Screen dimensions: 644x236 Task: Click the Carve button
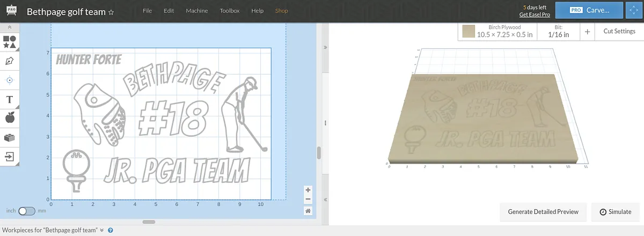pyautogui.click(x=589, y=10)
